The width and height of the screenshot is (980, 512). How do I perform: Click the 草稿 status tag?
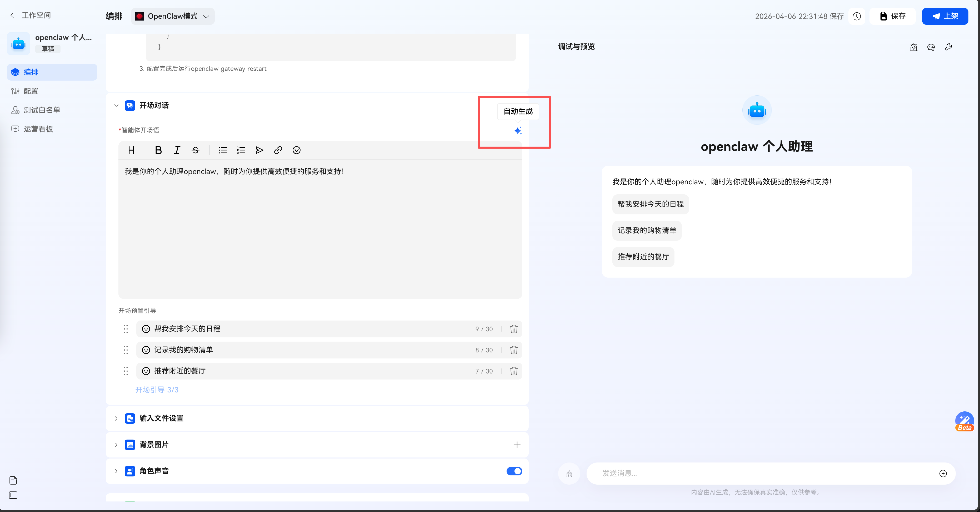point(48,49)
